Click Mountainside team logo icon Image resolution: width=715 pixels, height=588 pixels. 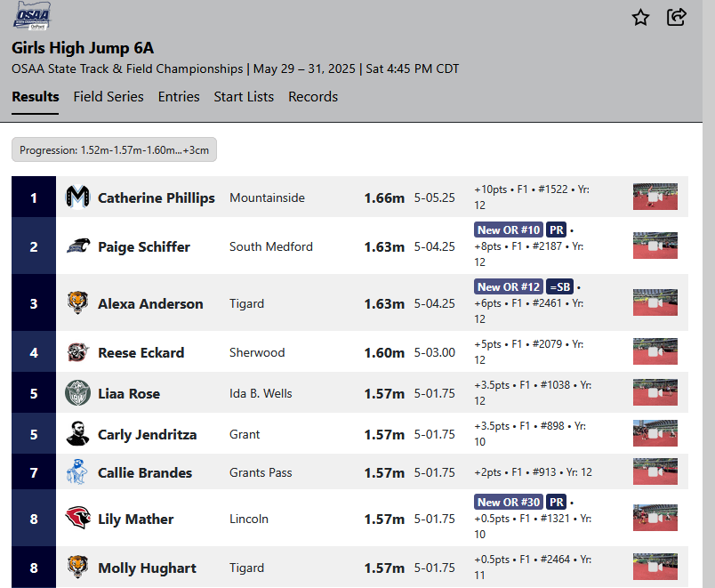78,197
